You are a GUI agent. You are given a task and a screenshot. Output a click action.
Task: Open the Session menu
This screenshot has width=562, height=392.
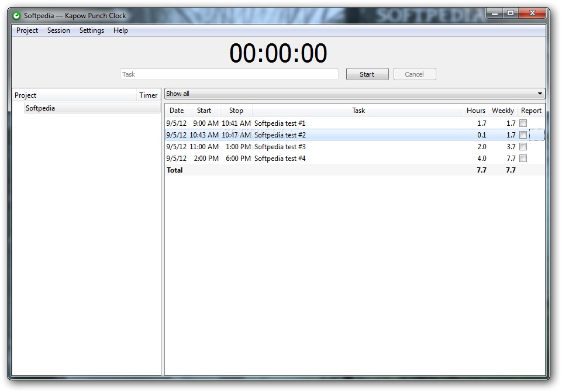point(58,30)
